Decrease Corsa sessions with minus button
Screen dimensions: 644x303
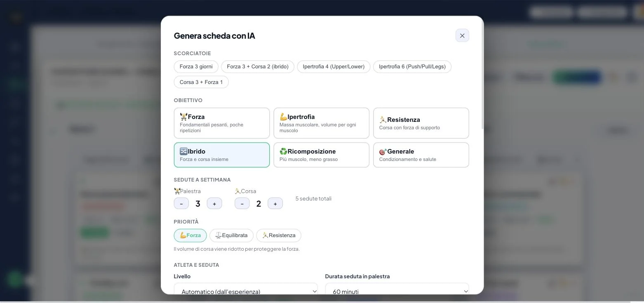(242, 203)
